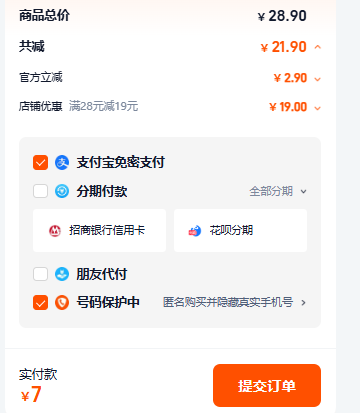
Task: Click the friend pay (朋友代付) icon
Action: coord(62,274)
